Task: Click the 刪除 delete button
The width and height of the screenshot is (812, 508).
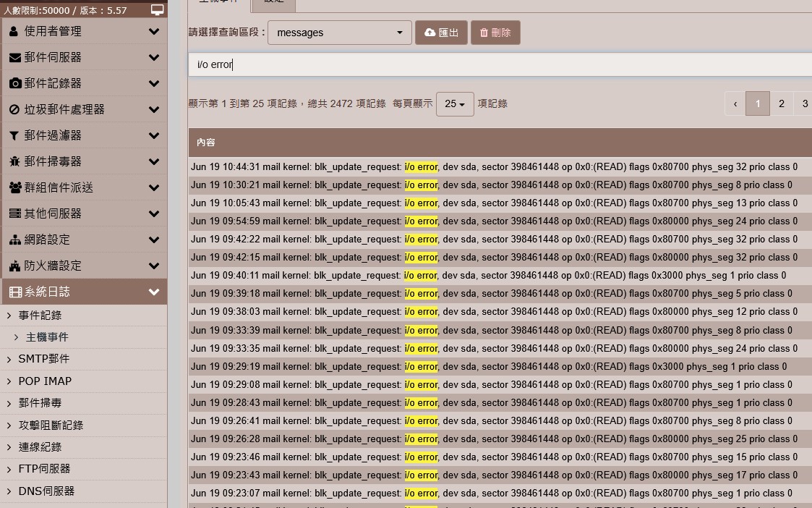Action: [495, 33]
